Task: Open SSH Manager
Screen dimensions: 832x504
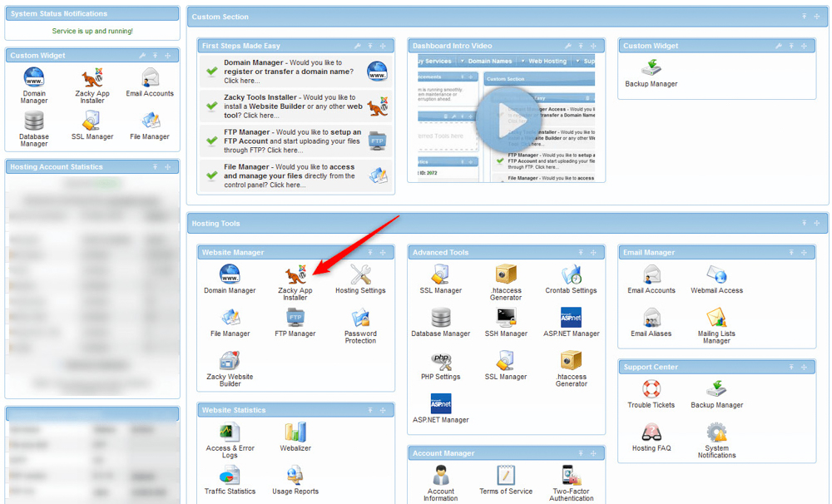Action: [x=506, y=320]
